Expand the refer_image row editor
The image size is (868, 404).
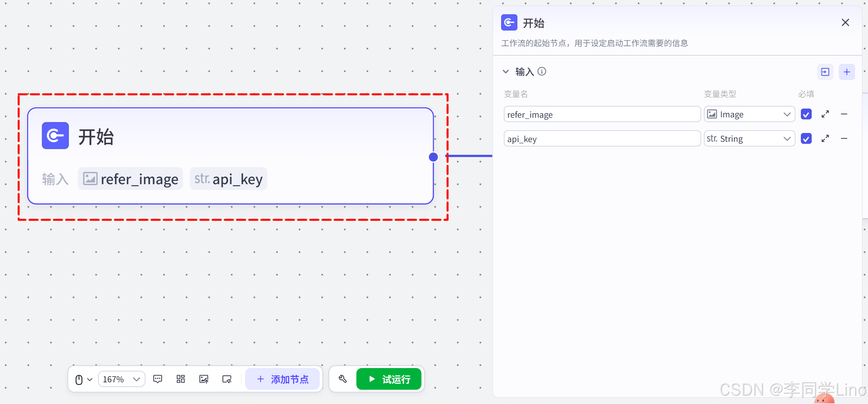click(825, 114)
